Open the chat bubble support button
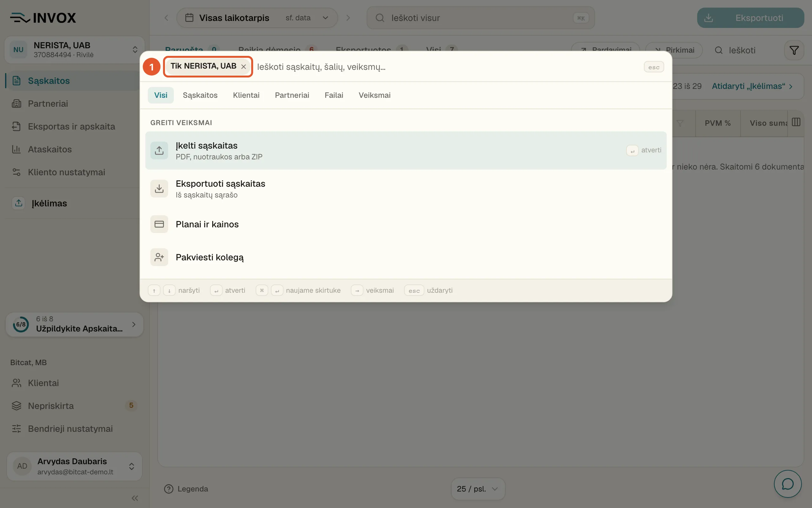Viewport: 812px width, 508px height. point(788,484)
